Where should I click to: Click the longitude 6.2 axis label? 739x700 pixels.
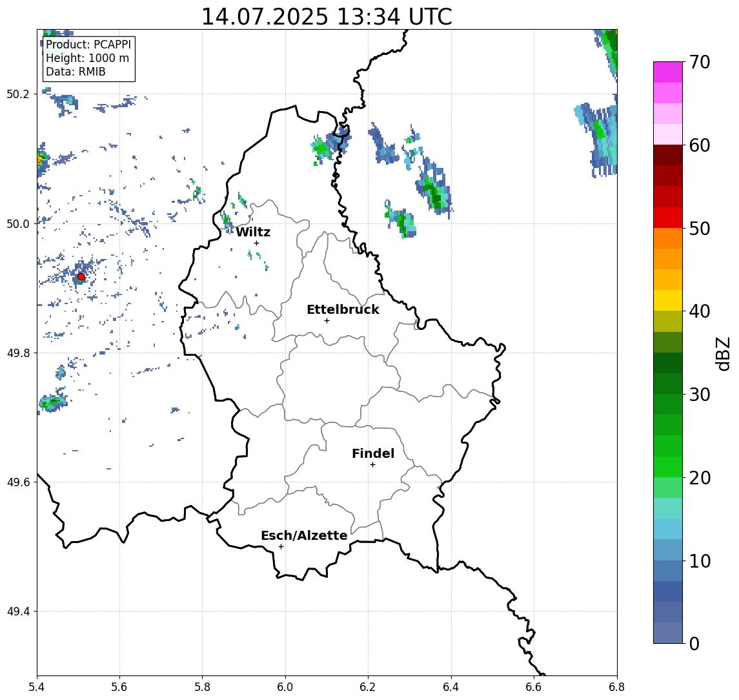tap(368, 686)
